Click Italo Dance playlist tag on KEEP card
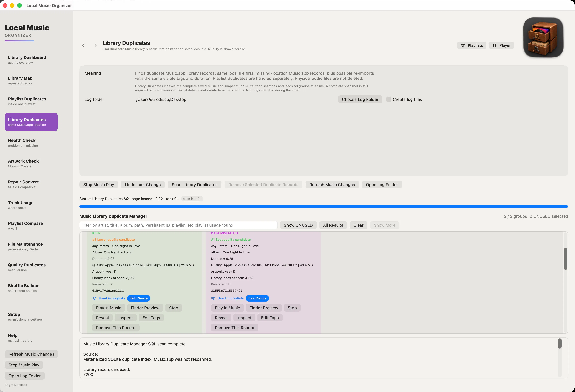 tap(139, 298)
